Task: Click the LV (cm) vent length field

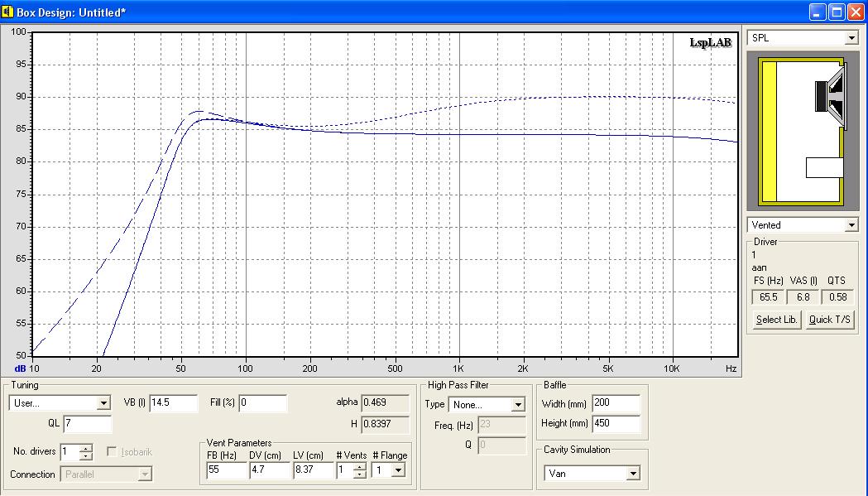Action: [314, 470]
